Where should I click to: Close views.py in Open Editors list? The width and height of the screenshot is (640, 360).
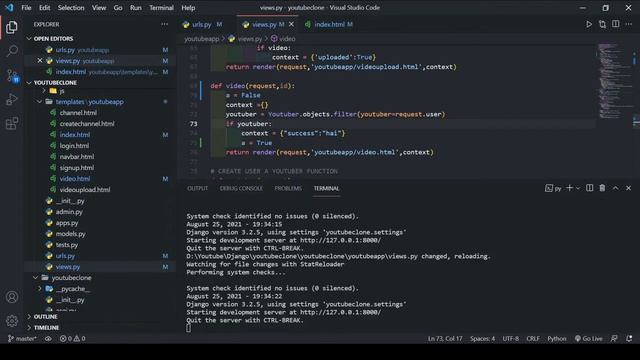point(40,60)
